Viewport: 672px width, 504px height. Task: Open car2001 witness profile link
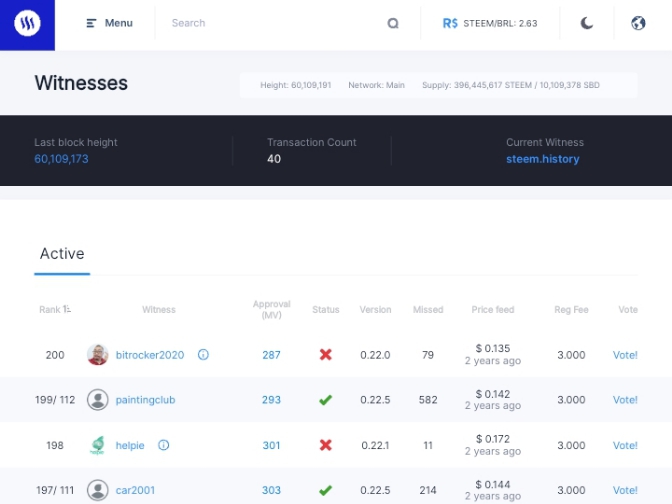click(x=135, y=490)
